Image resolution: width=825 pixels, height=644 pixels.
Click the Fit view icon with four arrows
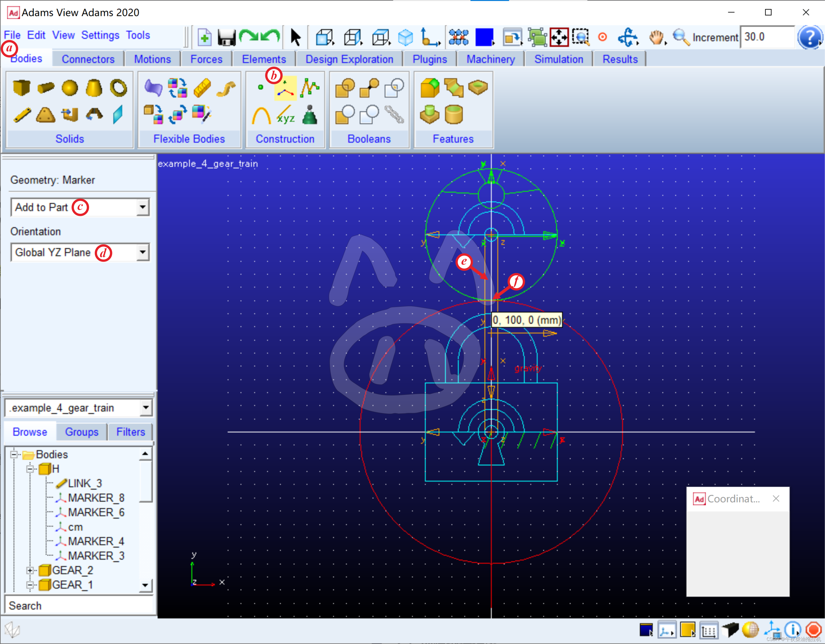[559, 37]
